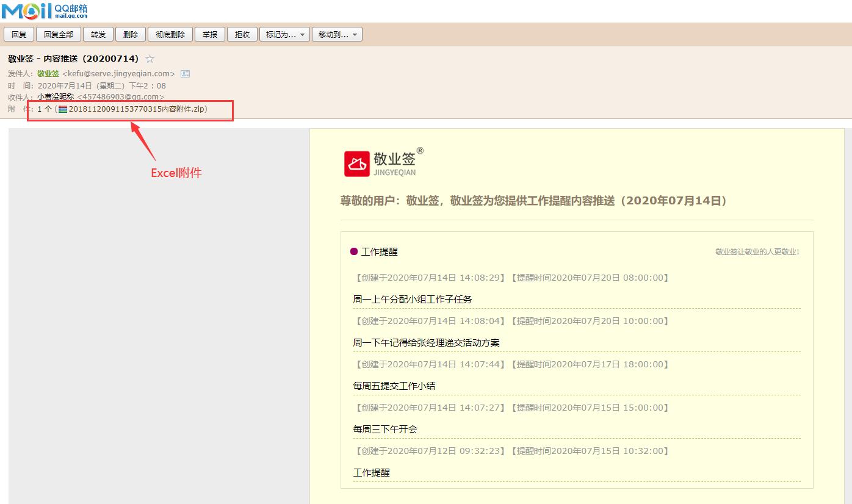Click timestamp 创建于2020年07月14日 14:07:44
This screenshot has height=504, width=852.
pos(430,364)
